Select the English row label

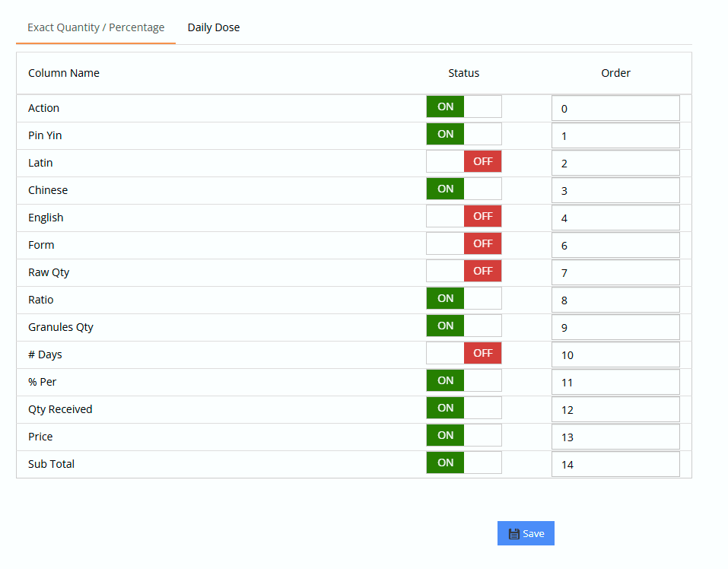pyautogui.click(x=46, y=218)
